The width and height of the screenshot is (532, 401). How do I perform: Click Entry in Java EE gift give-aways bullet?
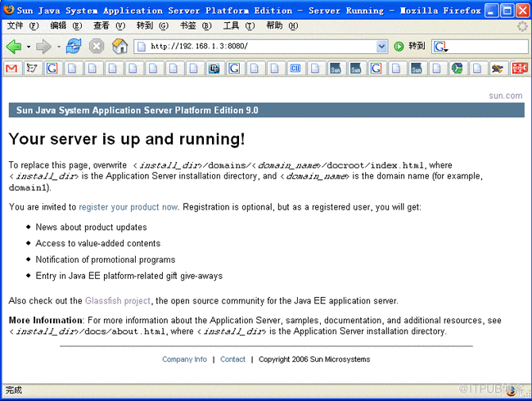pyautogui.click(x=129, y=276)
